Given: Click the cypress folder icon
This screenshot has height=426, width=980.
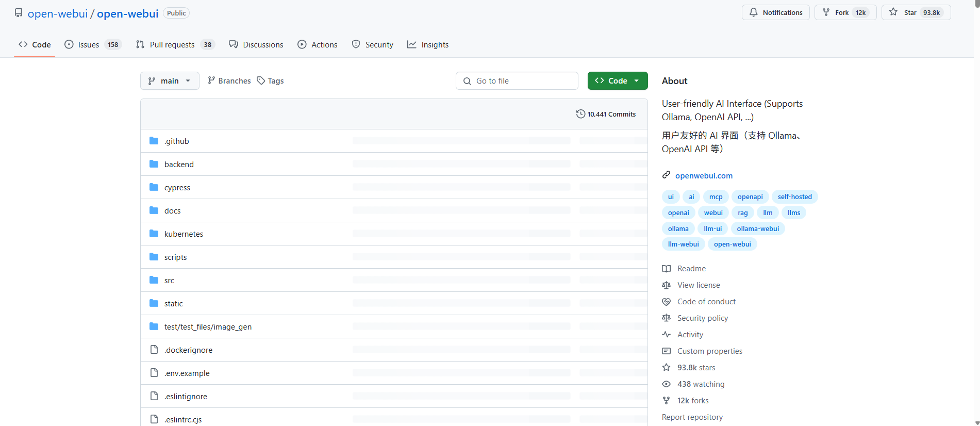Looking at the screenshot, I should (x=154, y=187).
